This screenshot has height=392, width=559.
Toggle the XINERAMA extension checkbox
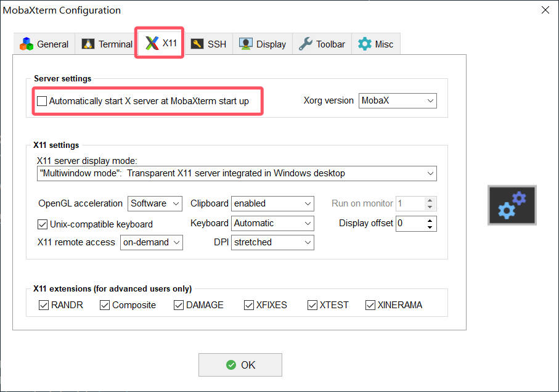pyautogui.click(x=370, y=305)
